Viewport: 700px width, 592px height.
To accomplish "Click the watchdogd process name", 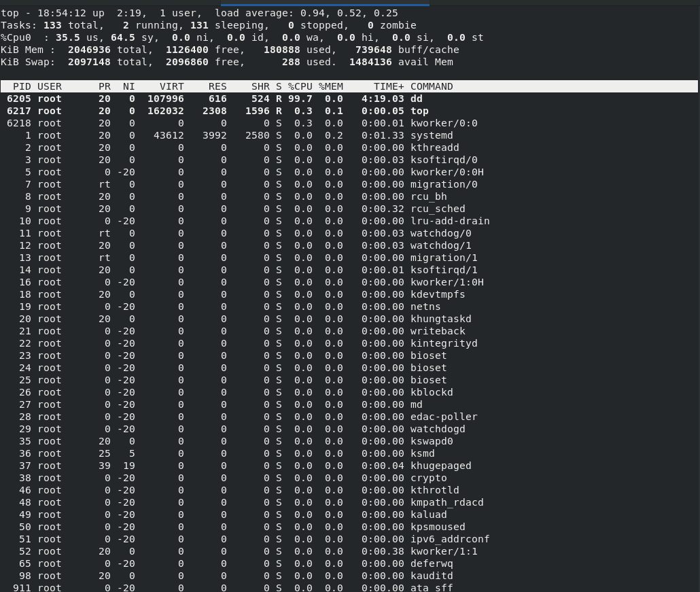I will 438,429.
